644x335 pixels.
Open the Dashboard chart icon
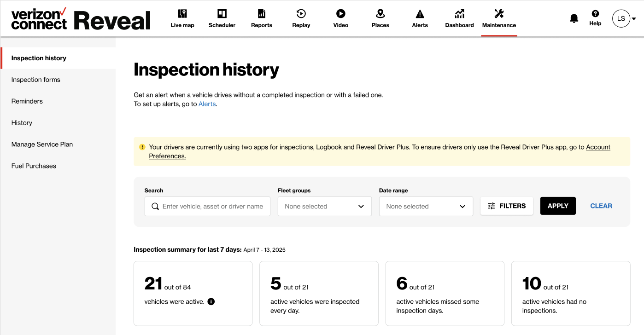[x=459, y=14]
